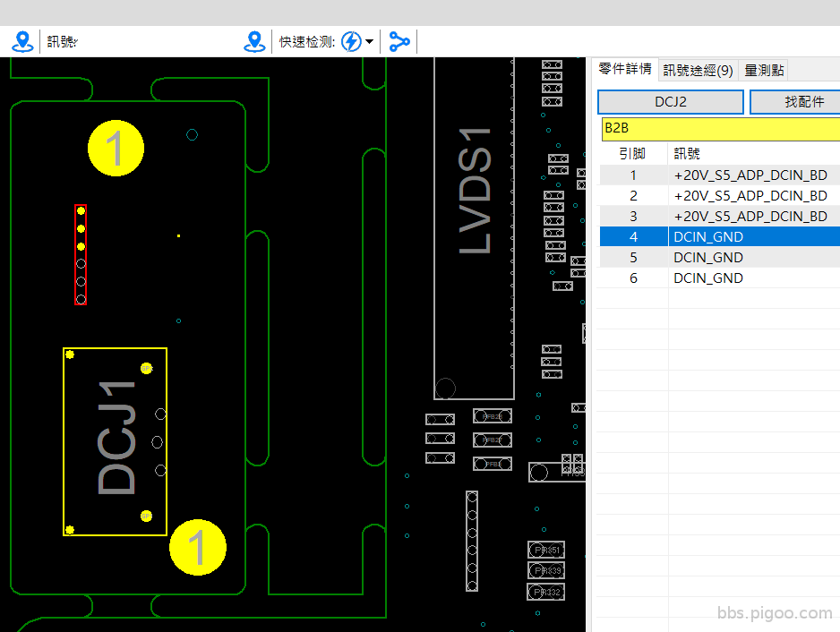Switch to the 訊號途經(9) tab
The width and height of the screenshot is (840, 632).
point(699,69)
